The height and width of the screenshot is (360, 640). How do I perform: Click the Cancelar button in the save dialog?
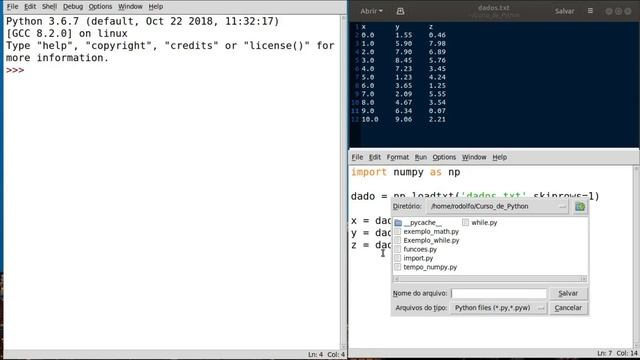tap(568, 308)
